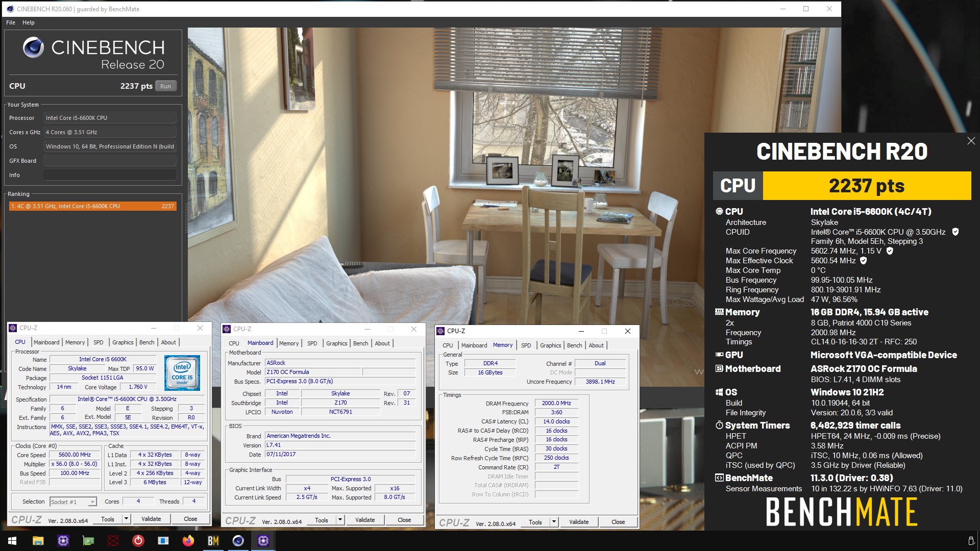Open About tab in the Memory CPU-Z window
Viewport: 980px width, 551px height.
tap(596, 345)
